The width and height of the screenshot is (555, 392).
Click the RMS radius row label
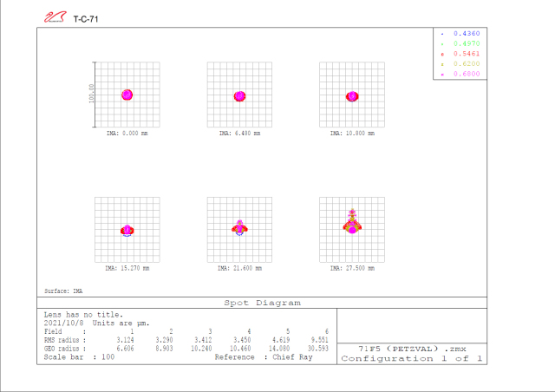(x=62, y=339)
